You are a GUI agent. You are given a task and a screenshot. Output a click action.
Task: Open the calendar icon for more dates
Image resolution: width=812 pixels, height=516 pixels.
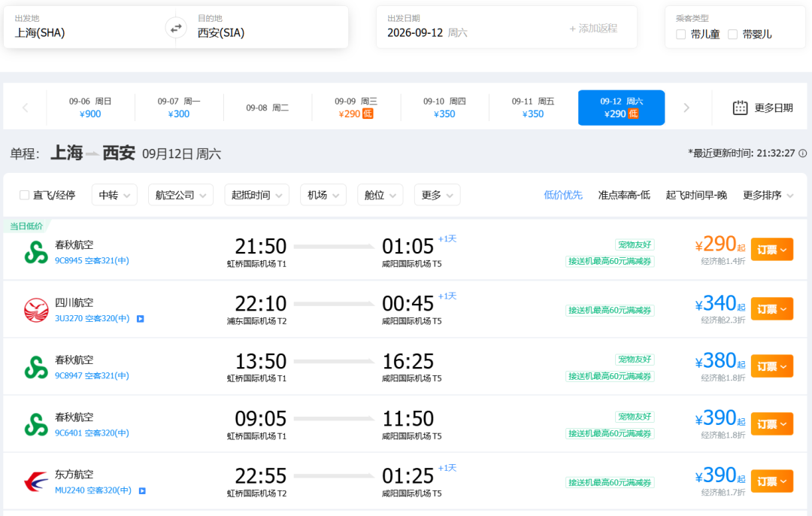[740, 108]
